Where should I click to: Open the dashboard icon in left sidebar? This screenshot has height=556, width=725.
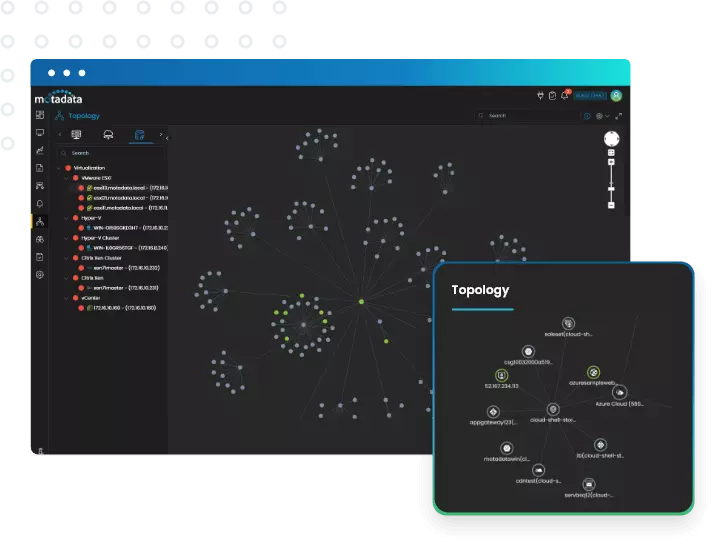click(x=40, y=115)
